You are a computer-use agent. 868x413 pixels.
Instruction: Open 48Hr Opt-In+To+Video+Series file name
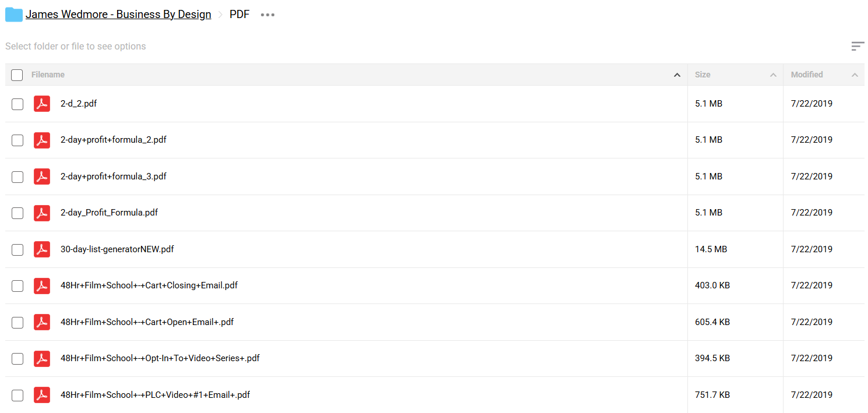pos(160,358)
